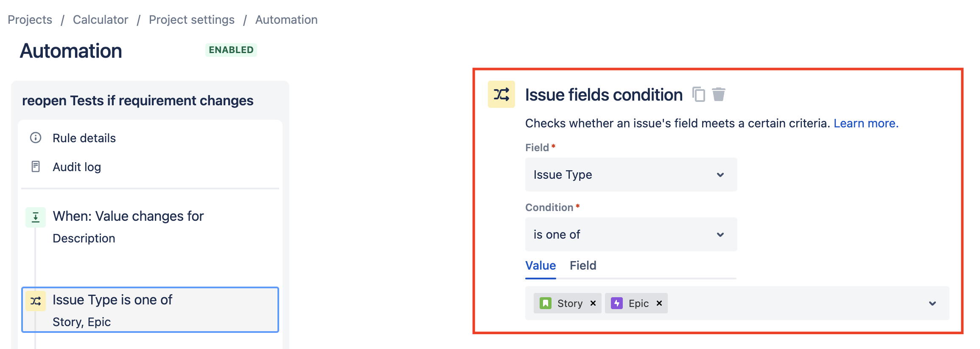Click the Audit log document icon
The image size is (980, 349).
click(36, 166)
